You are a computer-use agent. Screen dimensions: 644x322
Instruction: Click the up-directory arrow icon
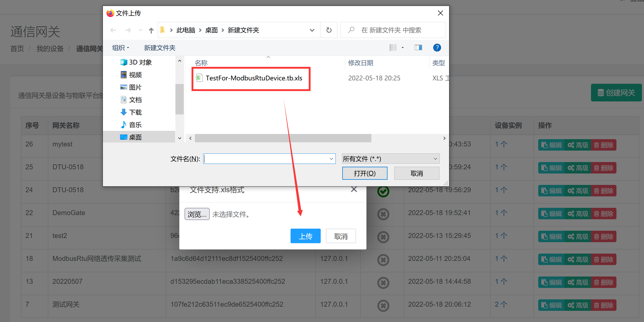coord(151,30)
